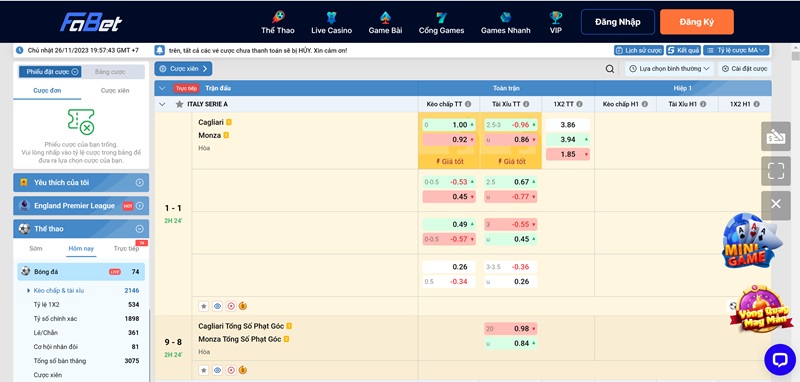Screen dimensions: 800x382
Task: Select the Hôm nay tab
Action: pos(81,249)
